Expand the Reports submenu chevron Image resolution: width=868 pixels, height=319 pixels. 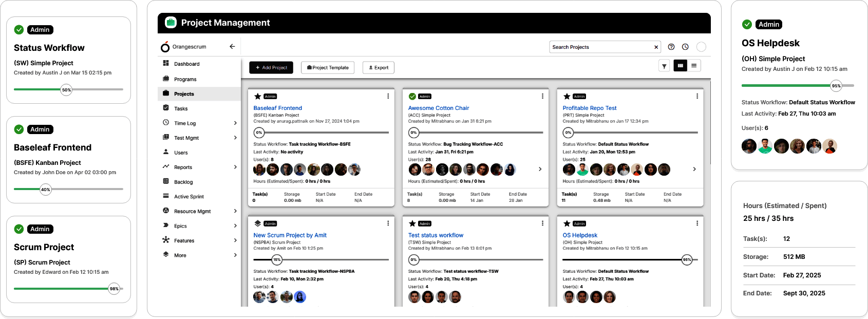[235, 167]
